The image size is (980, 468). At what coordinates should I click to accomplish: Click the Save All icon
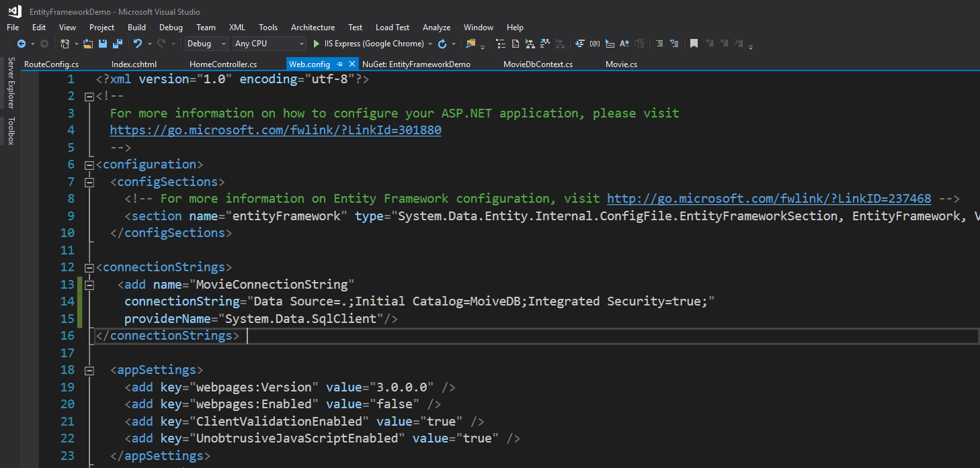click(x=118, y=43)
